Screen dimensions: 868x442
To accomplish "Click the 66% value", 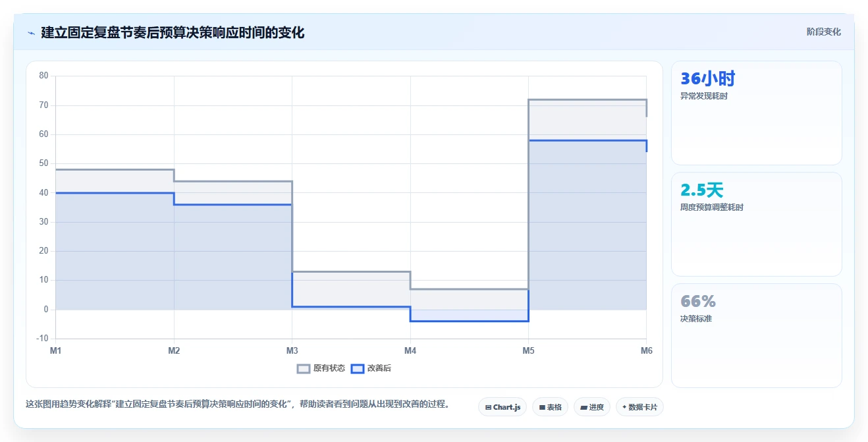I will (698, 302).
